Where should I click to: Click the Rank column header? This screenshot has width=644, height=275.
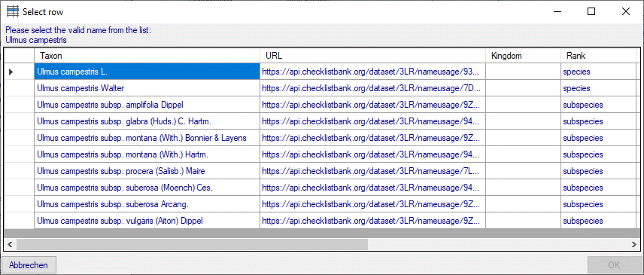(x=598, y=56)
